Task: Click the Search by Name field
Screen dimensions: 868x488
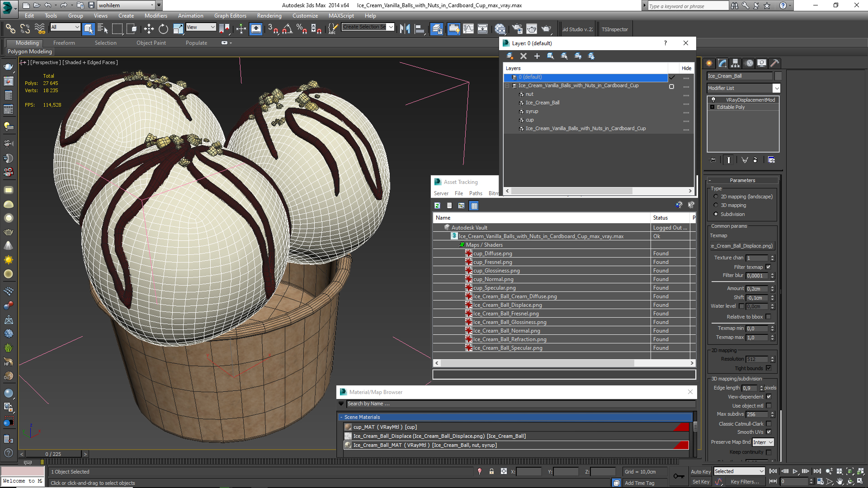Action: [521, 404]
